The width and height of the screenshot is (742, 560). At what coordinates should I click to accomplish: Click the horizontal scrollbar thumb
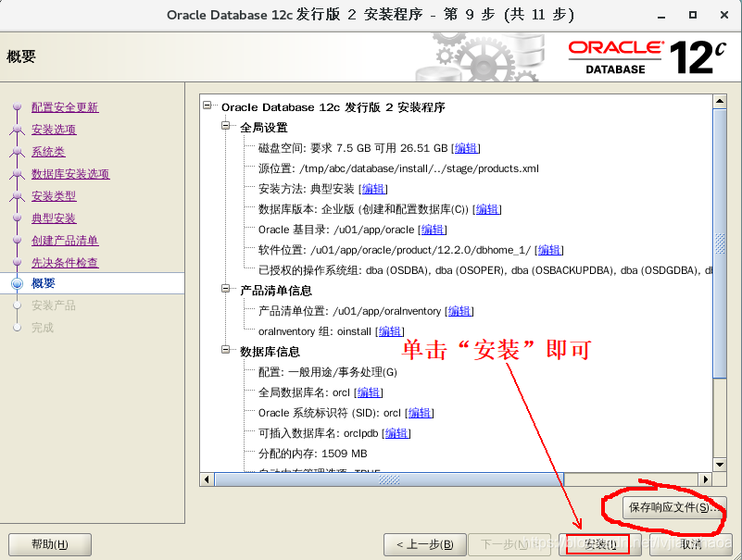[389, 479]
